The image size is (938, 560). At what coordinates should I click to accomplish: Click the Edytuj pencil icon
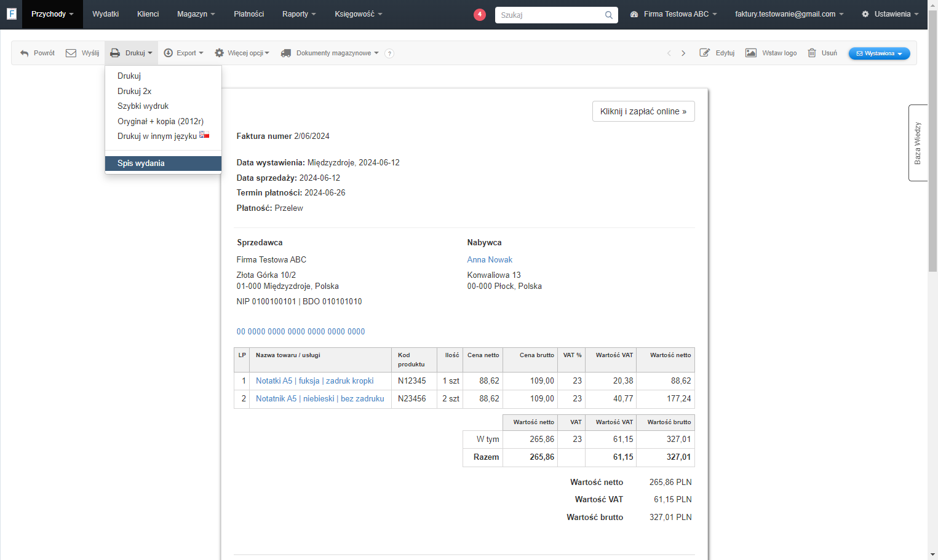[x=705, y=53]
